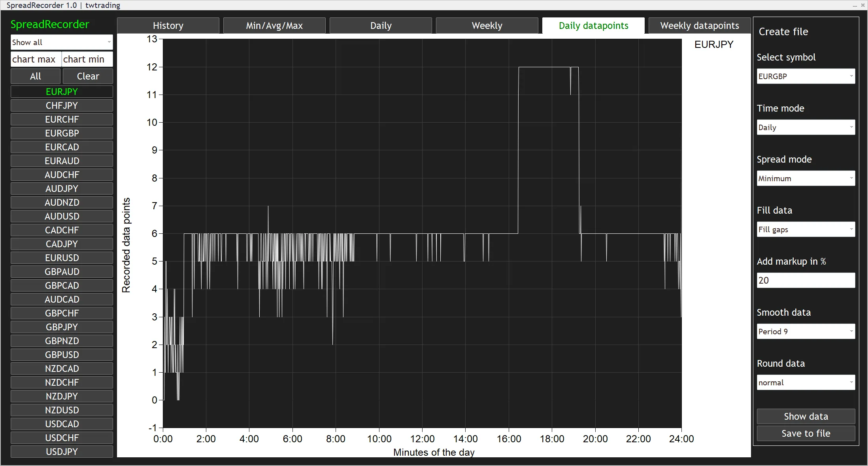
Task: Toggle the EURGBP symbol button
Action: (62, 133)
